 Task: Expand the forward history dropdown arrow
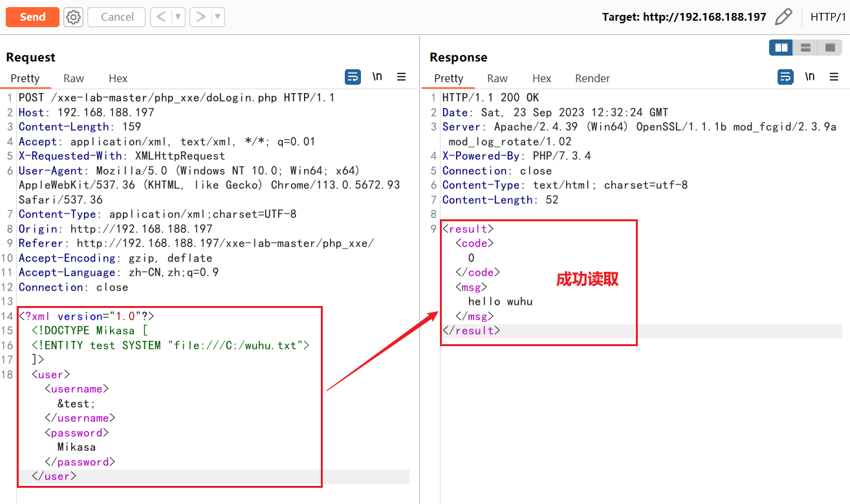coord(218,17)
